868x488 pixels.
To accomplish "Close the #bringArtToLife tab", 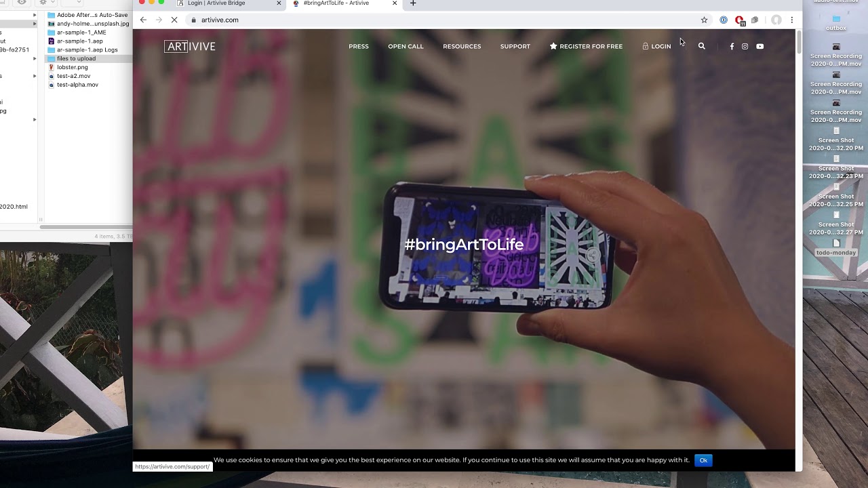I will (395, 3).
